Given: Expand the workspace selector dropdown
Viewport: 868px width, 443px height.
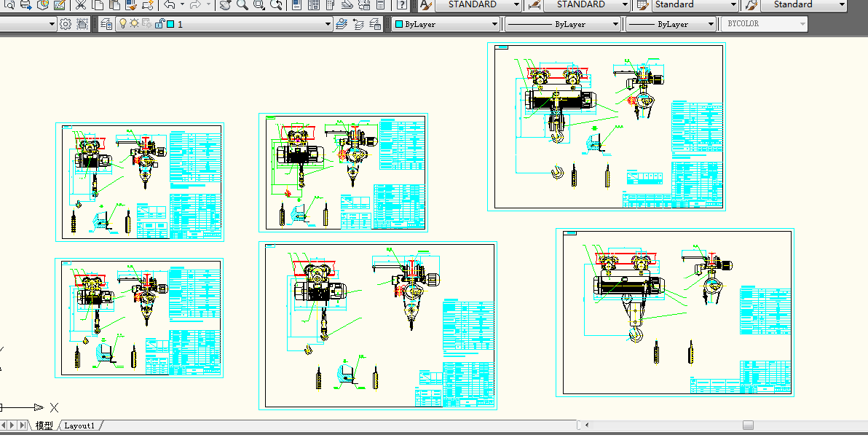Looking at the screenshot, I should (x=52, y=24).
